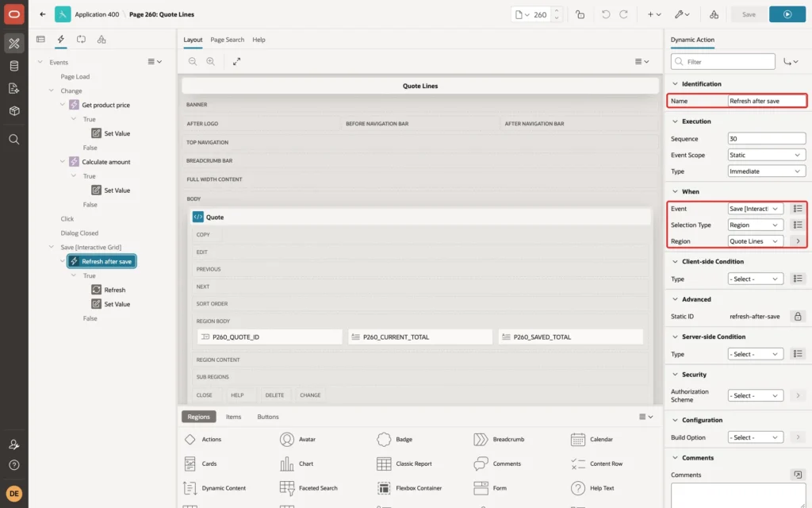Open the DE user account avatar
Screen dimensions: 812x508
(x=14, y=494)
